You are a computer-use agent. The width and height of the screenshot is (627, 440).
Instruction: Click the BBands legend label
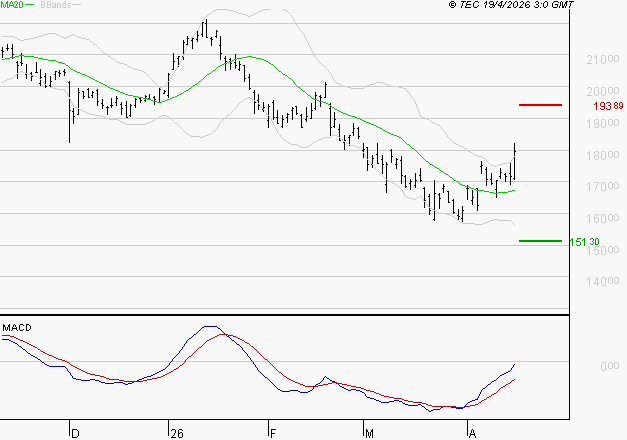[56, 5]
